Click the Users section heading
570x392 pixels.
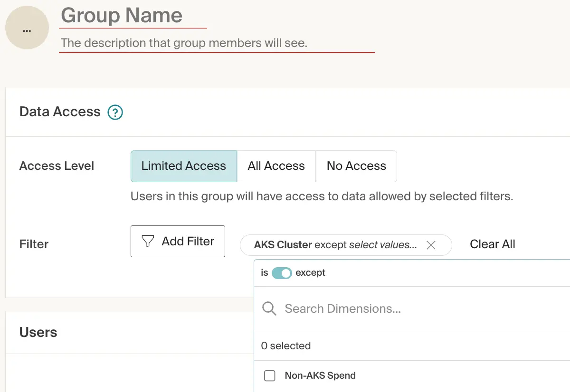pos(38,332)
